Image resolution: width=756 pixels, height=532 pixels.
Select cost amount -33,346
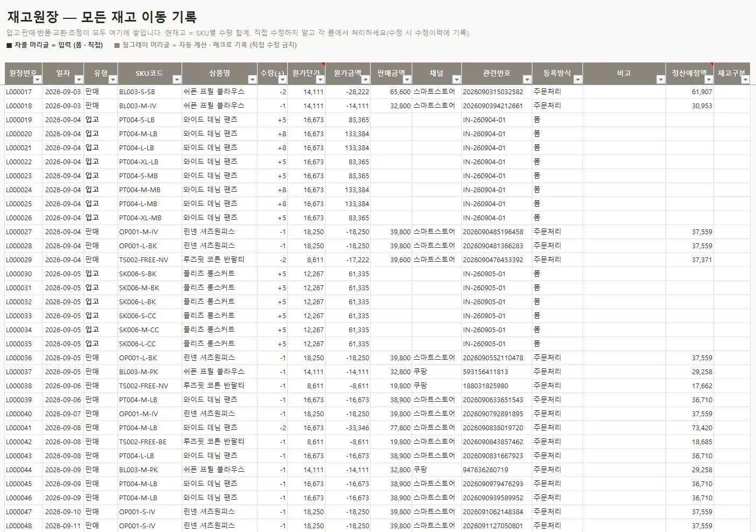348,428
